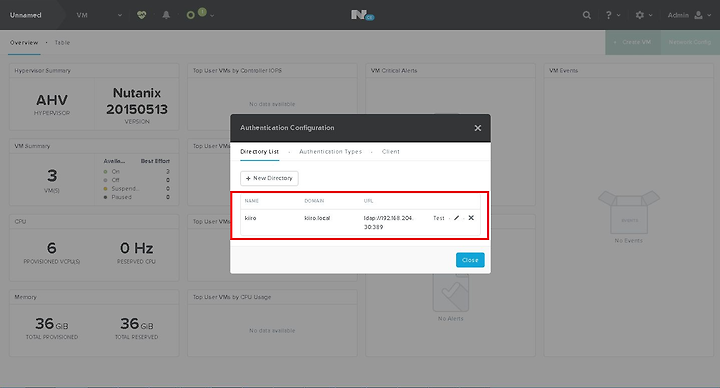Click the NAME column header

252,201
